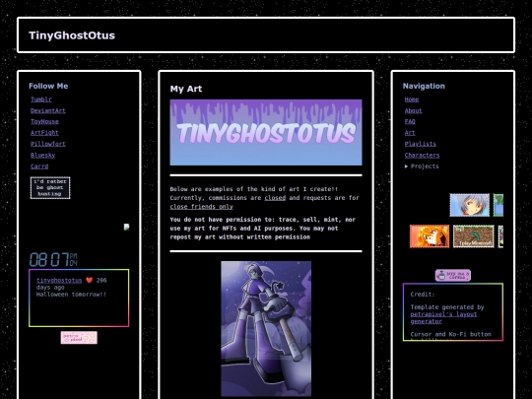Click the orange-haired anime character stamp
This screenshot has width=532, height=399.
(x=430, y=236)
